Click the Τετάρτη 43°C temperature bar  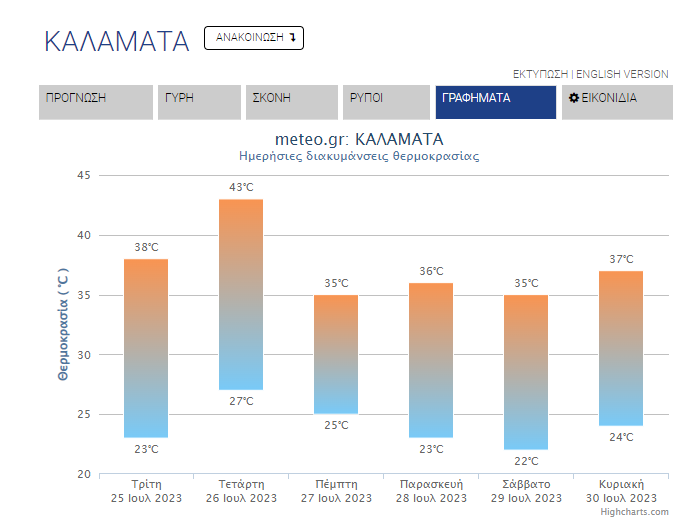coord(241,295)
